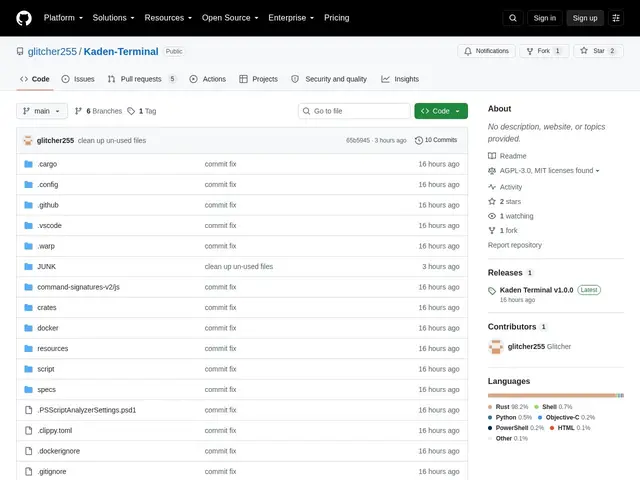Open the command-signatures-v2/js folder name

78,287
